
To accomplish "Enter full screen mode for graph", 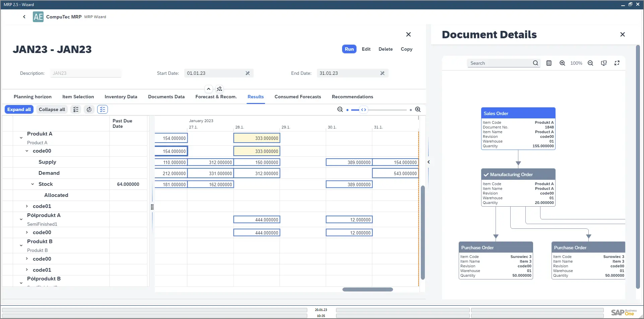I will (x=617, y=63).
